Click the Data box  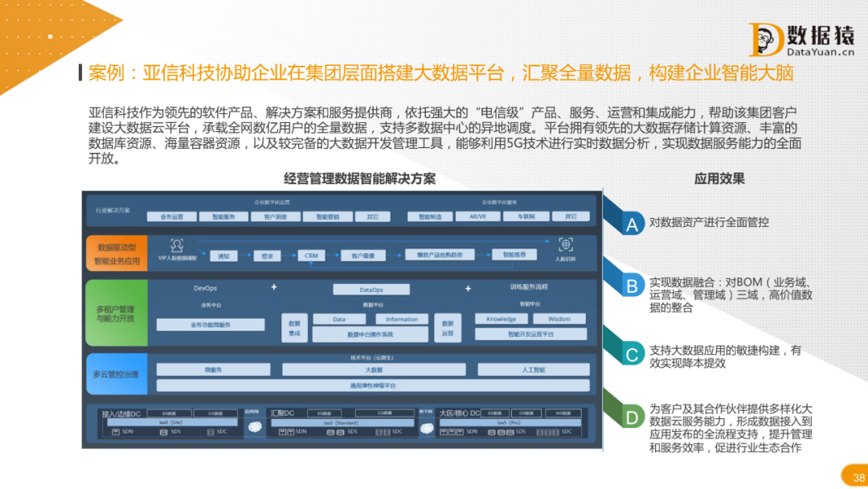(339, 319)
